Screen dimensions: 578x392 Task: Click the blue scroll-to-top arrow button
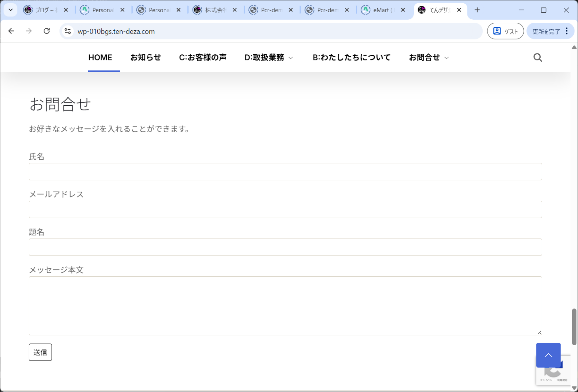548,355
